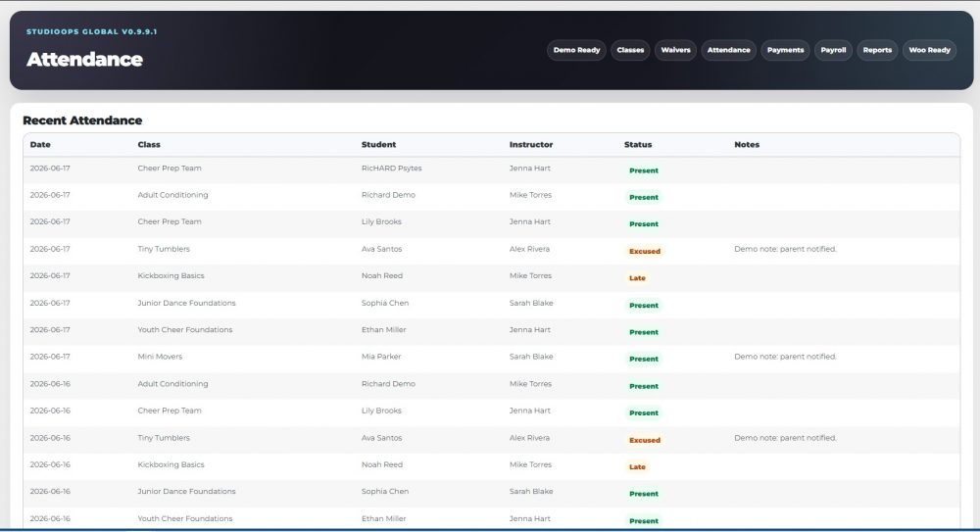Click the StudioOps Global v0.9.9.1 label
The width and height of the screenshot is (980, 532).
coord(92,31)
